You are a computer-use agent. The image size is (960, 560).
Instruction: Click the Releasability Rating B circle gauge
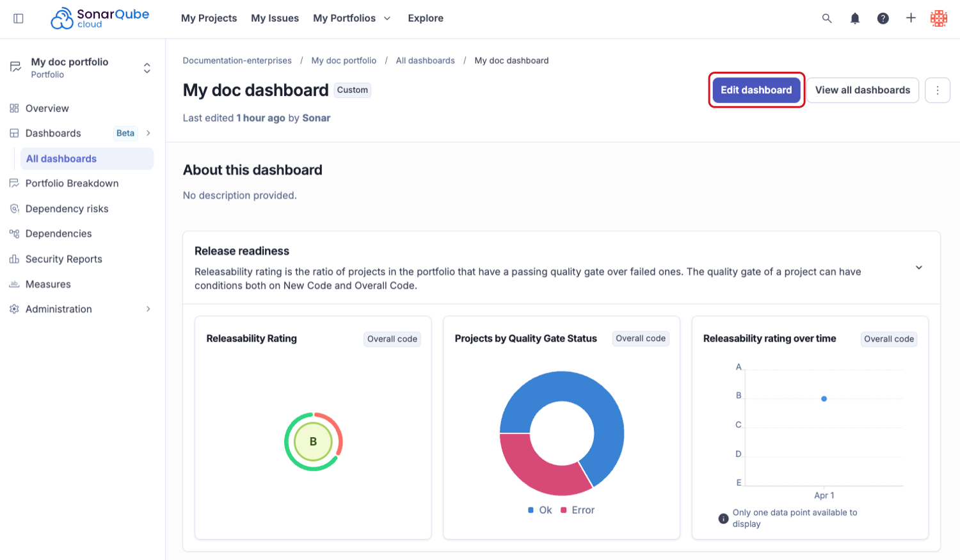313,441
